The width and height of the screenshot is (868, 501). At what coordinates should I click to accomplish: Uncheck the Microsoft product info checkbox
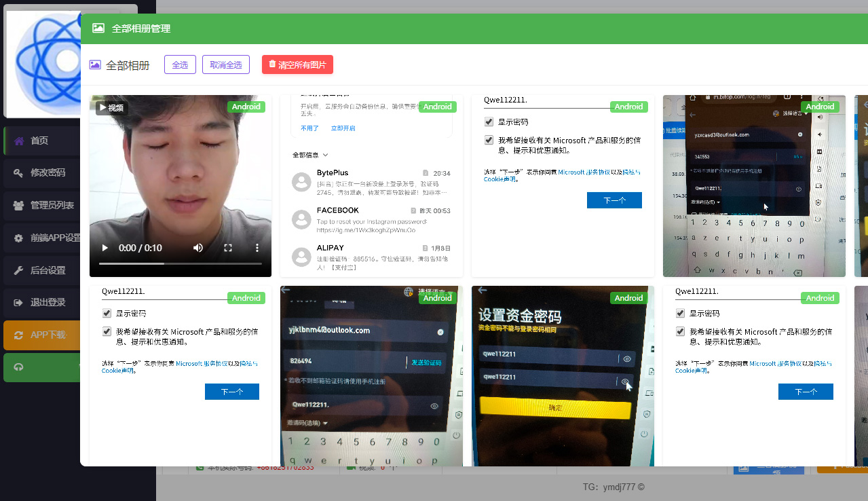coord(489,141)
